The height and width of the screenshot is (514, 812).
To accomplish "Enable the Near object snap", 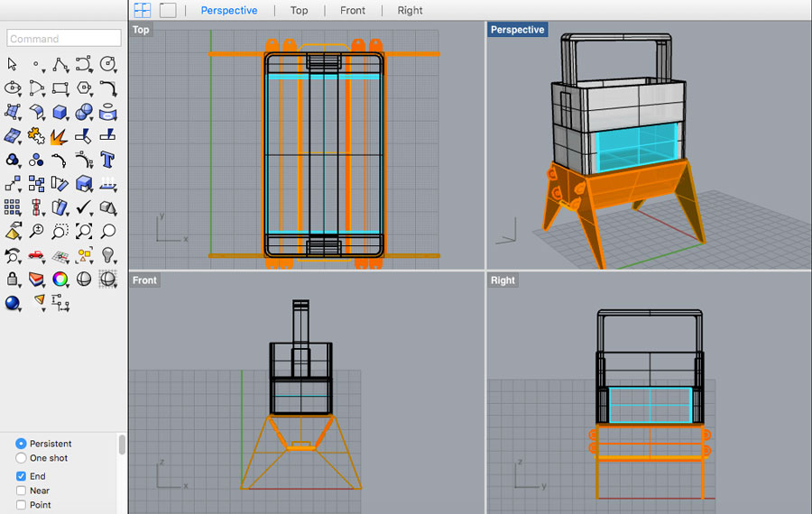I will point(21,491).
